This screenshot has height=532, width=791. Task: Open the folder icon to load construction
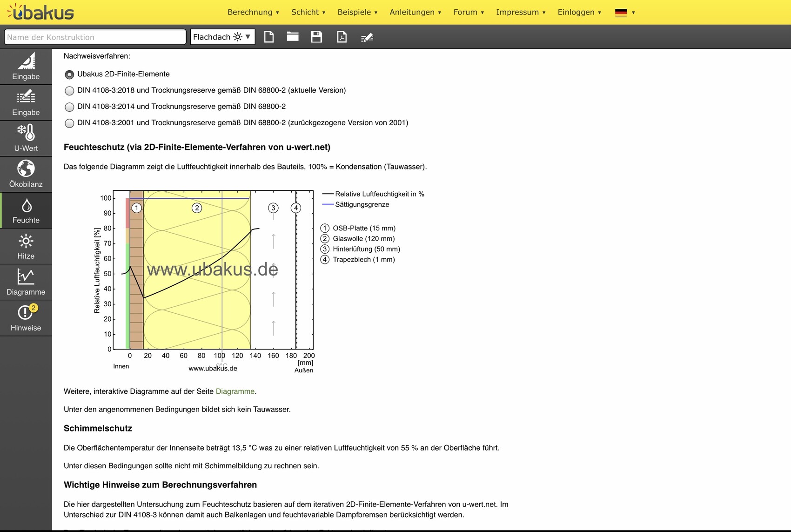pos(293,37)
